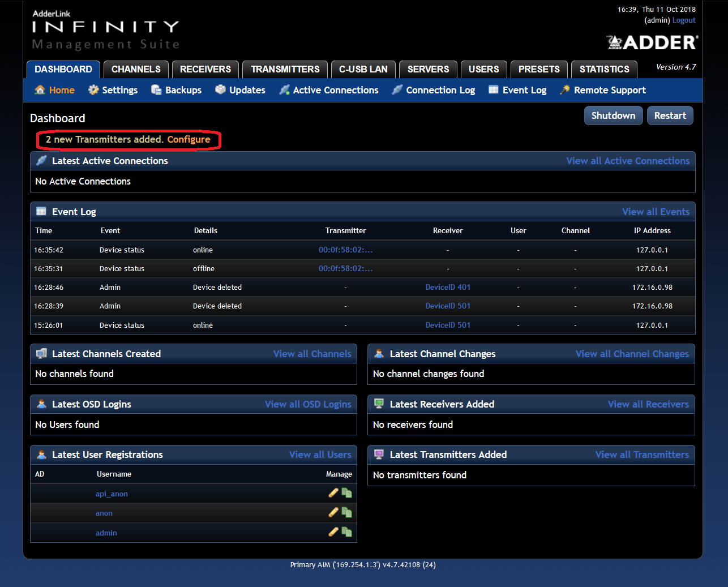Open DeviceID 401 receiver link
Image resolution: width=728 pixels, height=587 pixels.
[x=448, y=287]
